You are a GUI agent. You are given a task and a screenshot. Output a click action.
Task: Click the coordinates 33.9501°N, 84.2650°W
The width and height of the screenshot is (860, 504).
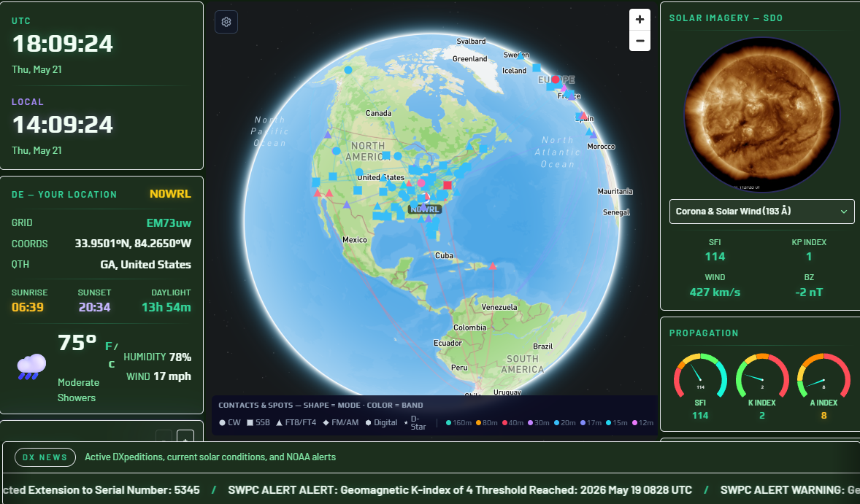tap(133, 243)
